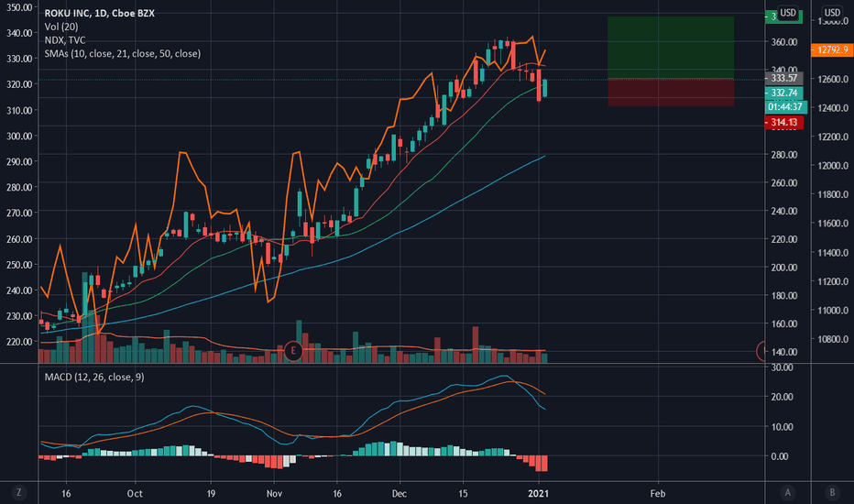Click the 10.00 label on MACD scale
This screenshot has width=854, height=504.
pyautogui.click(x=782, y=427)
